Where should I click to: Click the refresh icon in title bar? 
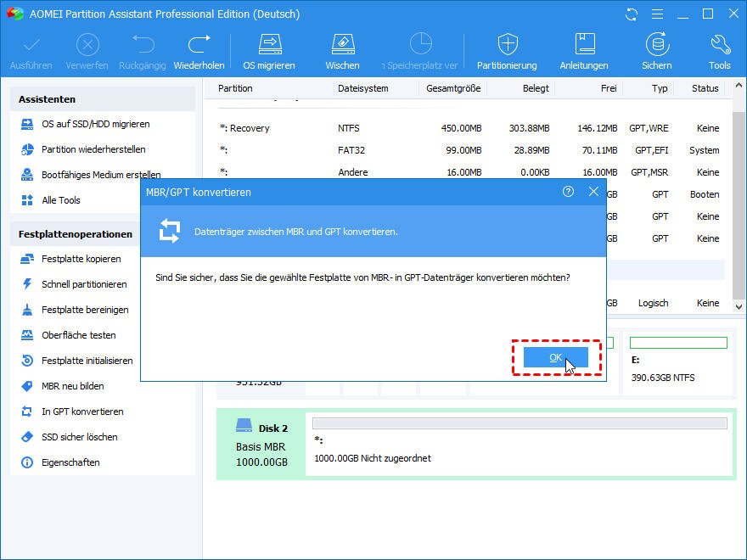[632, 14]
